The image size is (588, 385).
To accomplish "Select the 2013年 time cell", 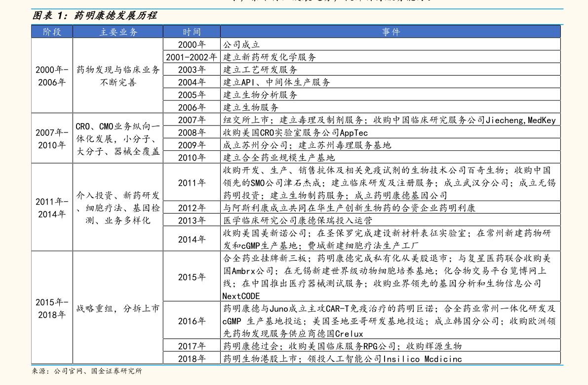I will 192,220.
